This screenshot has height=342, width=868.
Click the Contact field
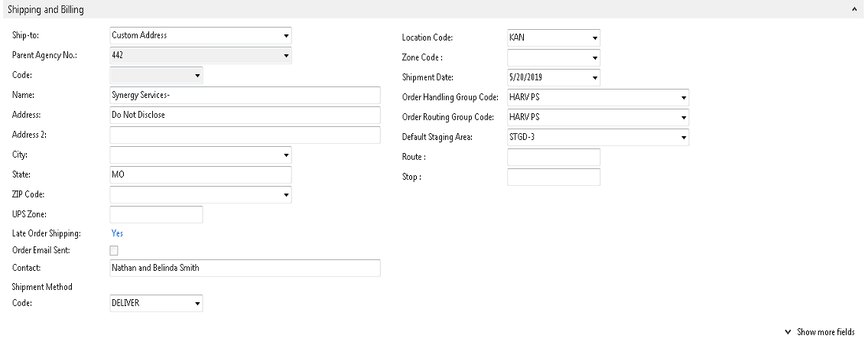click(245, 268)
